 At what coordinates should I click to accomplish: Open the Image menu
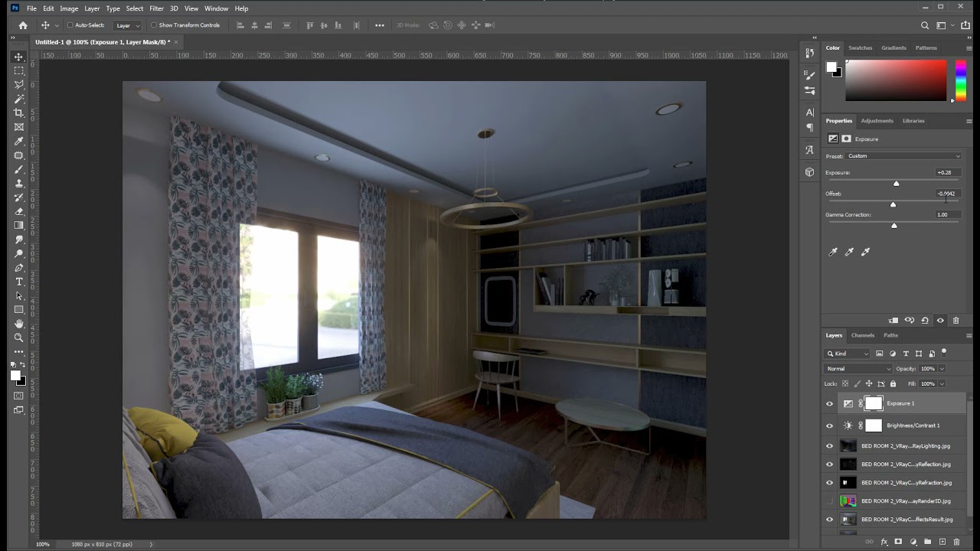click(69, 8)
